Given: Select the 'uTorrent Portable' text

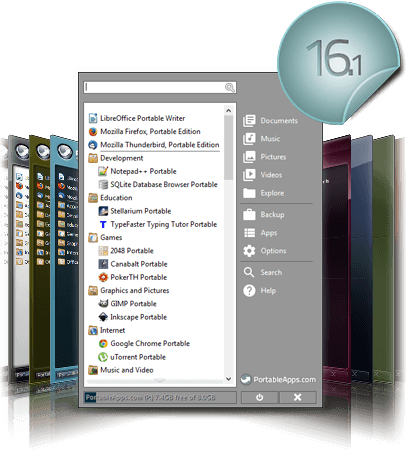Looking at the screenshot, I should 138,357.
